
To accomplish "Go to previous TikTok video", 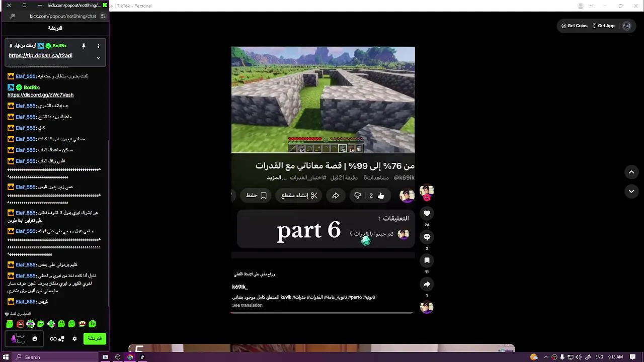I will coord(631,172).
